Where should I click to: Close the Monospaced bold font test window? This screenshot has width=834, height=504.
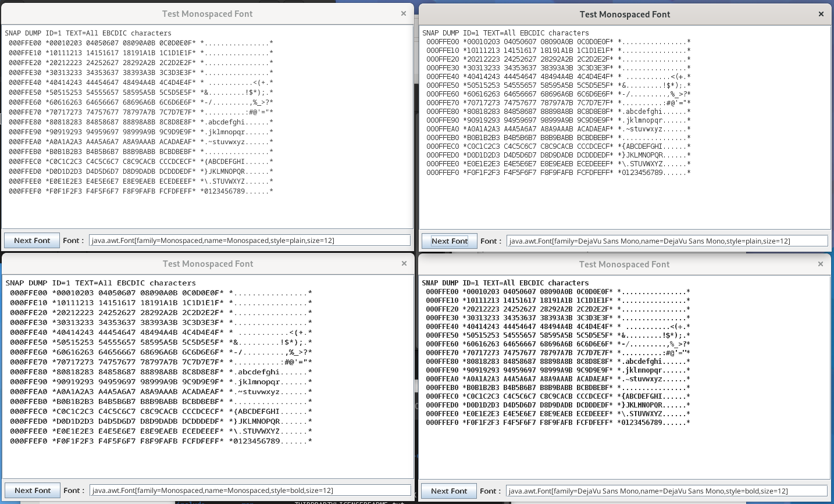pyautogui.click(x=404, y=263)
